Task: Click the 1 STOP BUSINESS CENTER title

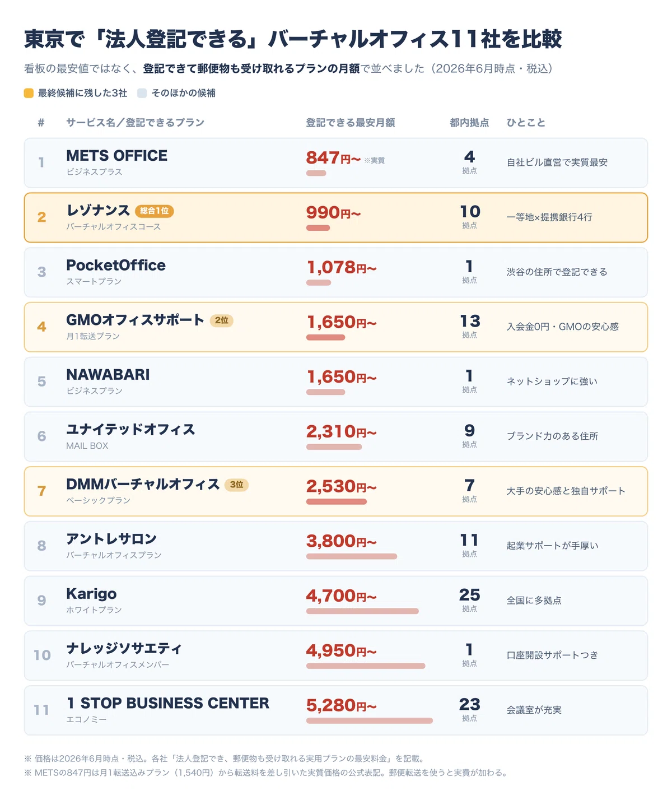Action: [168, 704]
